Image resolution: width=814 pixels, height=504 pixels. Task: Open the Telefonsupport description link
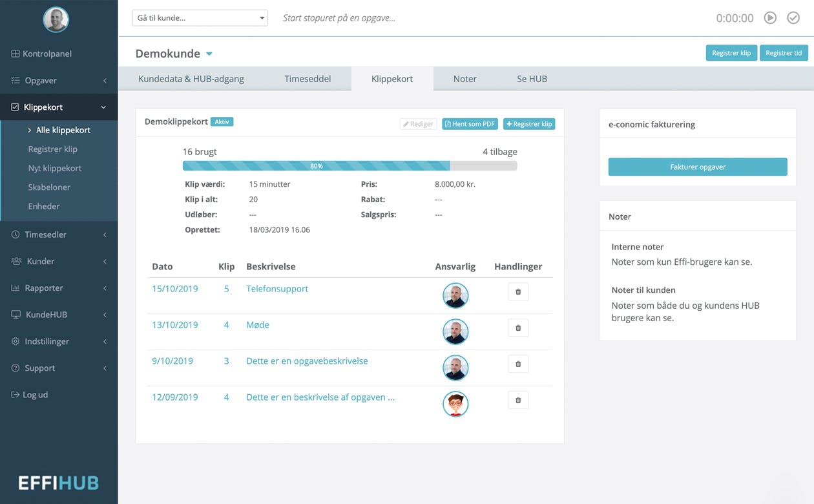click(277, 289)
